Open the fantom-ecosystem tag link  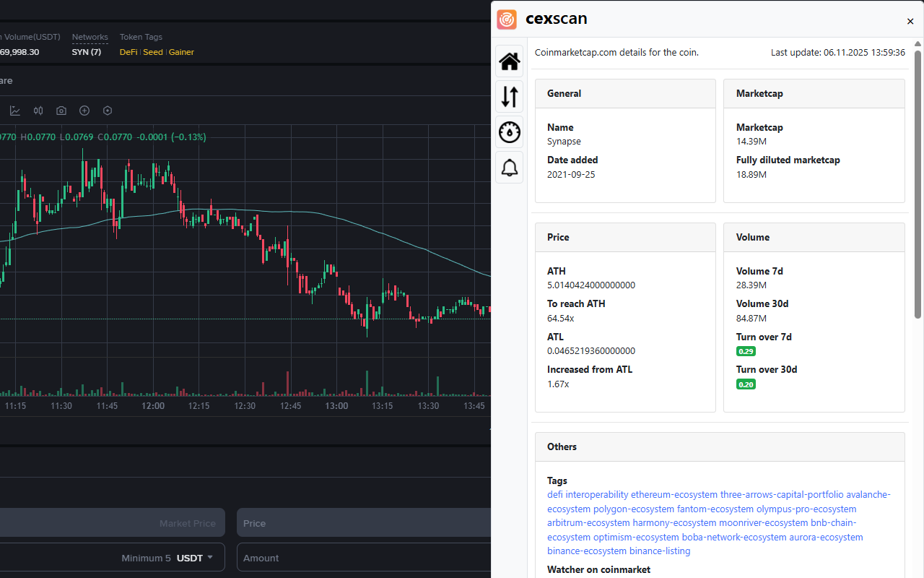click(x=715, y=509)
